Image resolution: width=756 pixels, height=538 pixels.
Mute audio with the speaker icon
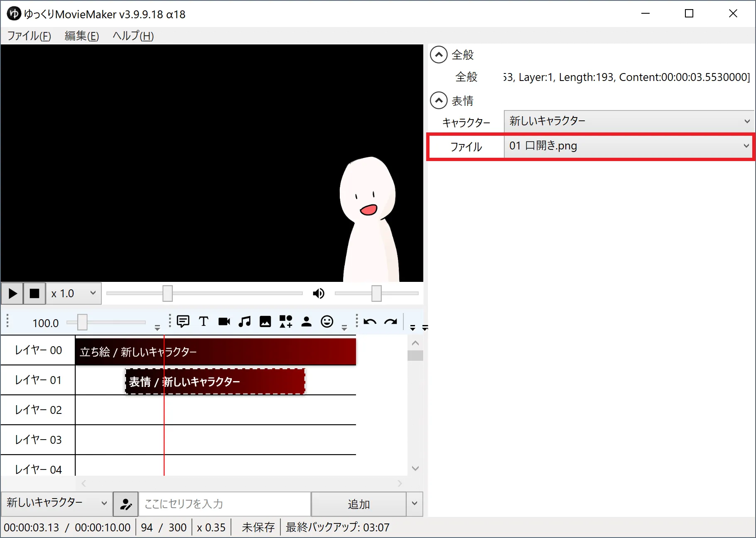pos(319,293)
